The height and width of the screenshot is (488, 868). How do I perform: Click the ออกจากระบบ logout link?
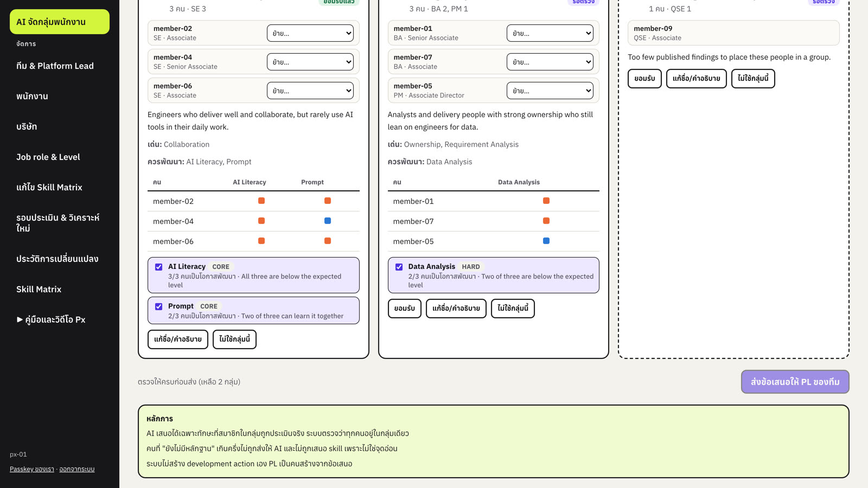(x=77, y=469)
